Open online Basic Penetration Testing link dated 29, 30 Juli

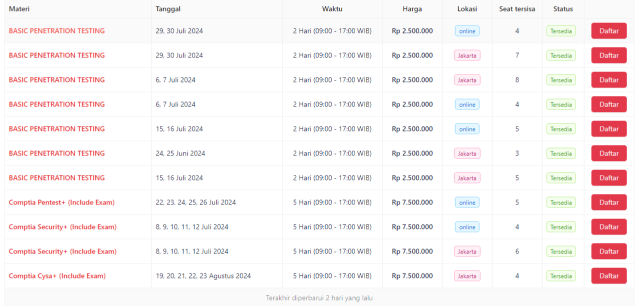[x=56, y=31]
